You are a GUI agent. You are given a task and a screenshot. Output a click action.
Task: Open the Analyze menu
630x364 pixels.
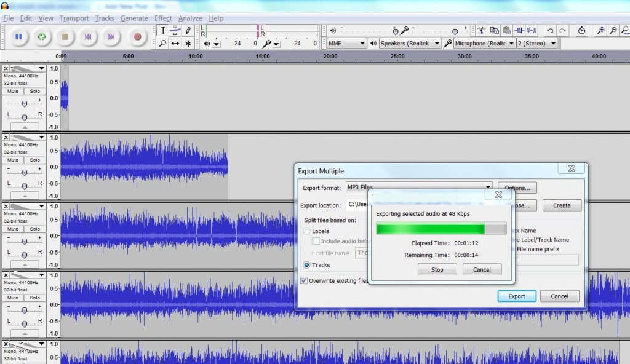[190, 18]
